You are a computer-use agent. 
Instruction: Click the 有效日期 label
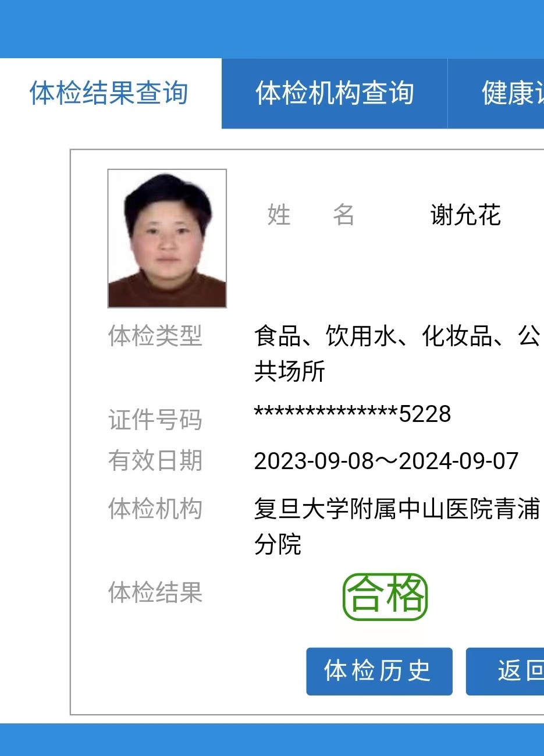[x=155, y=461]
